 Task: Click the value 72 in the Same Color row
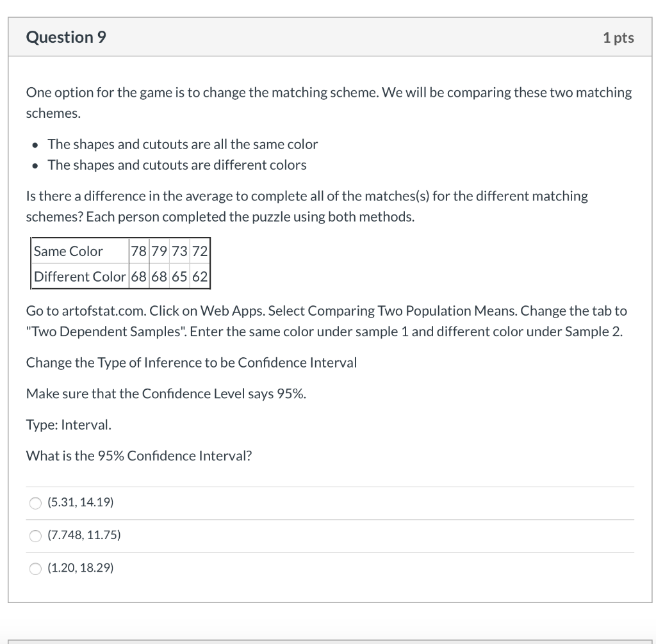pyautogui.click(x=201, y=251)
